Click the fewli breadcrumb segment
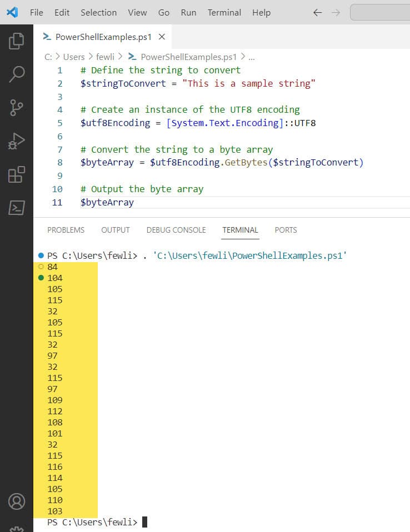This screenshot has width=410, height=532. click(105, 57)
